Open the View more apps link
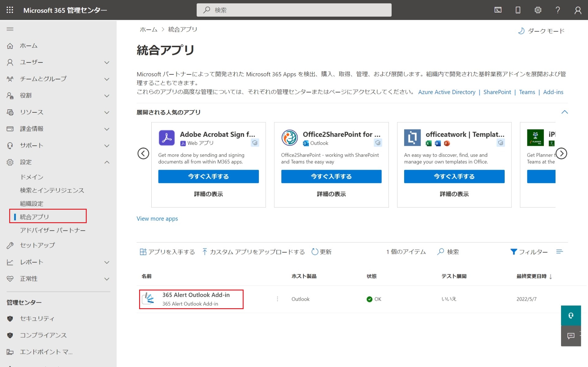 pyautogui.click(x=157, y=219)
